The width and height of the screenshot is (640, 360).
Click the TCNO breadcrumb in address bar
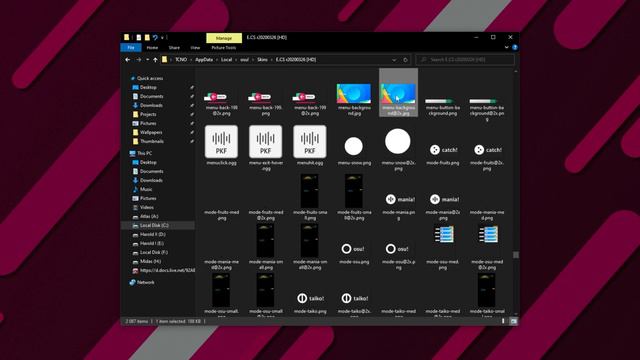(181, 60)
